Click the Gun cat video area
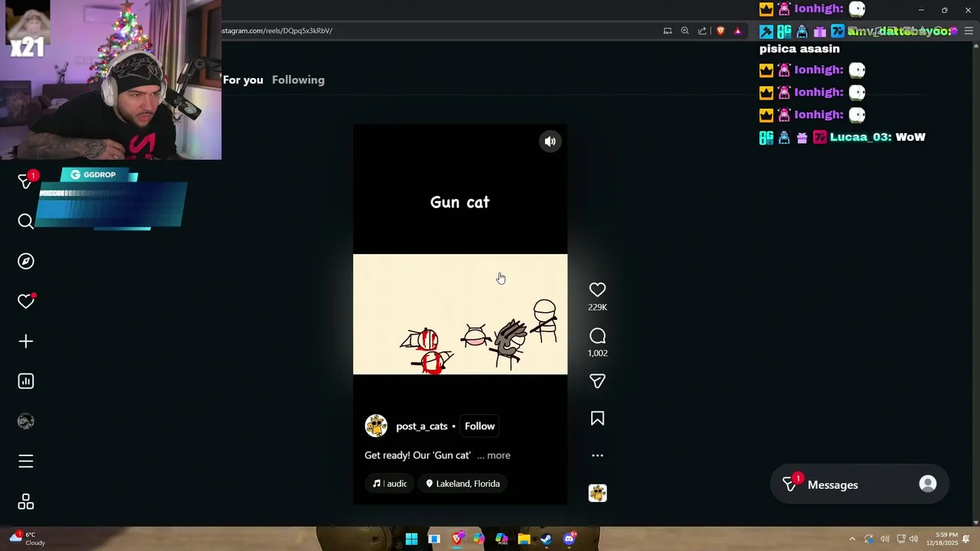Image resolution: width=980 pixels, height=551 pixels. [x=460, y=314]
